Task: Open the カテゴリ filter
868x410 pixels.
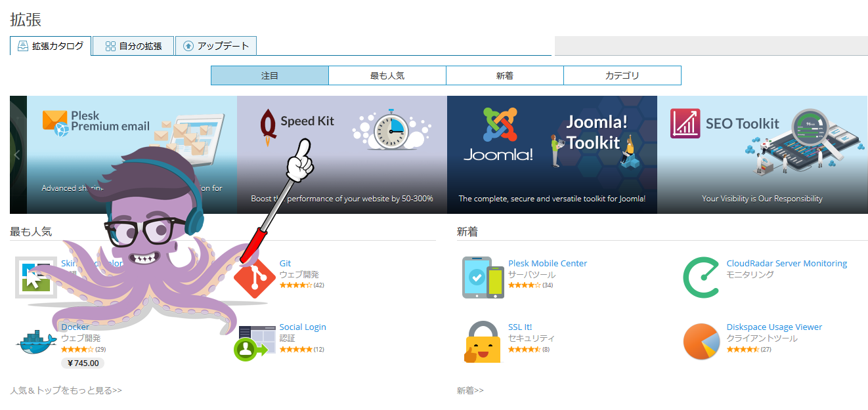Action: pyautogui.click(x=622, y=75)
